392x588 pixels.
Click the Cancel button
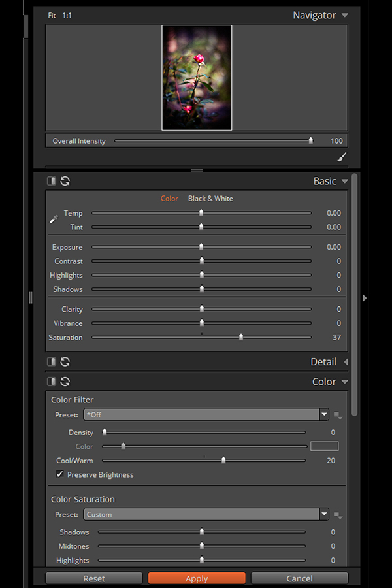tap(299, 578)
